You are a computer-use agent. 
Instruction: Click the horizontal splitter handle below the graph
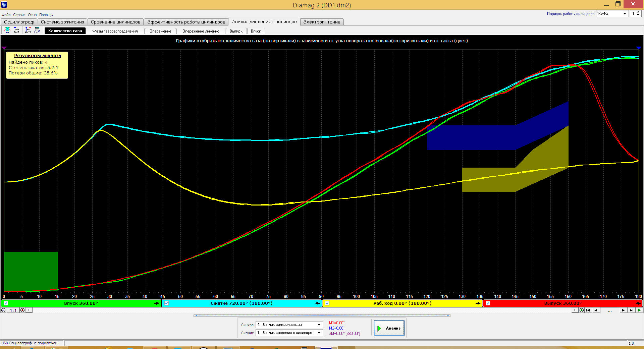[x=322, y=315]
